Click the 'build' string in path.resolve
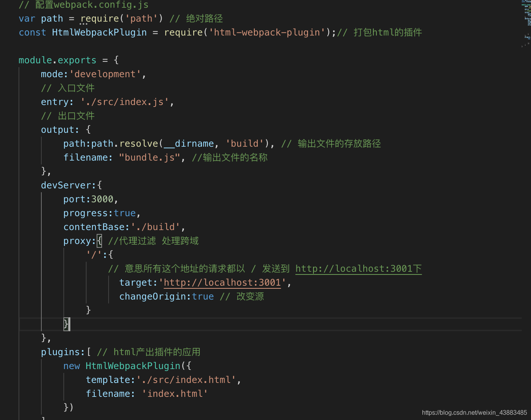Screen dimensions: 531x420 tap(245, 144)
